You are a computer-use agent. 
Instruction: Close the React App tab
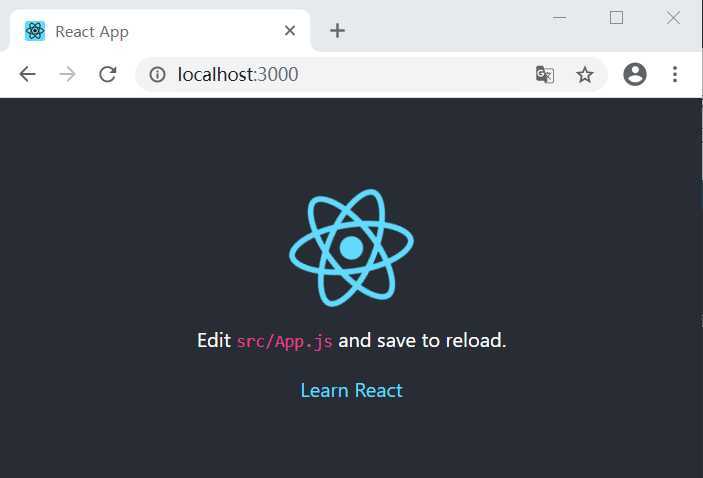290,30
